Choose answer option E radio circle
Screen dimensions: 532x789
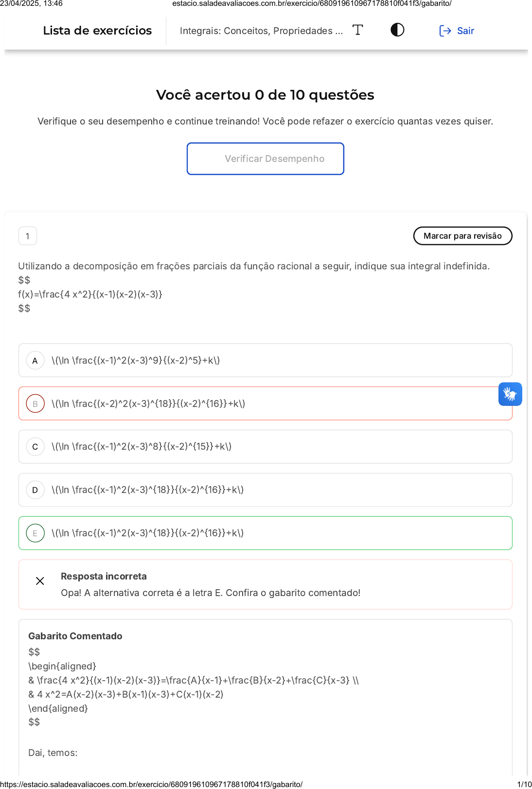35,533
